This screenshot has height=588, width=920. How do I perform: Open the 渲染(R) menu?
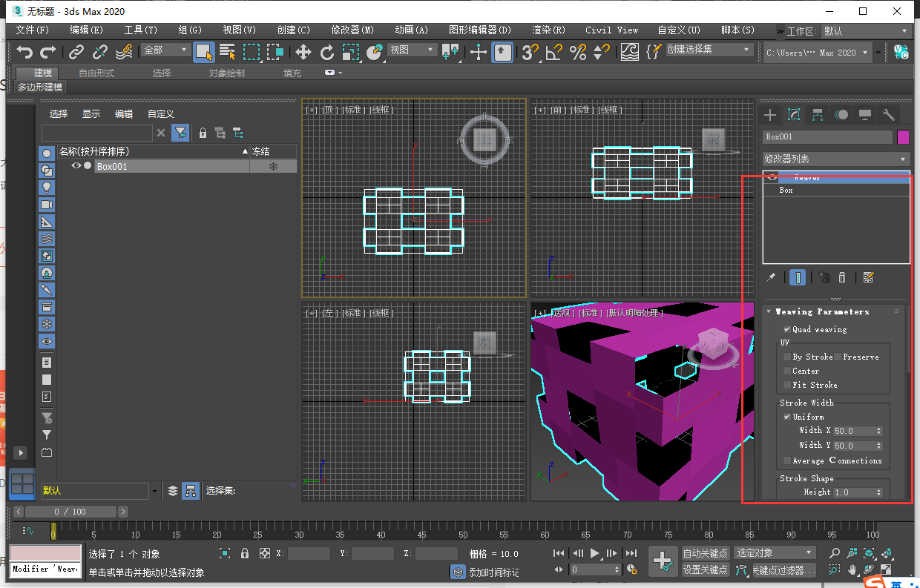tap(548, 30)
